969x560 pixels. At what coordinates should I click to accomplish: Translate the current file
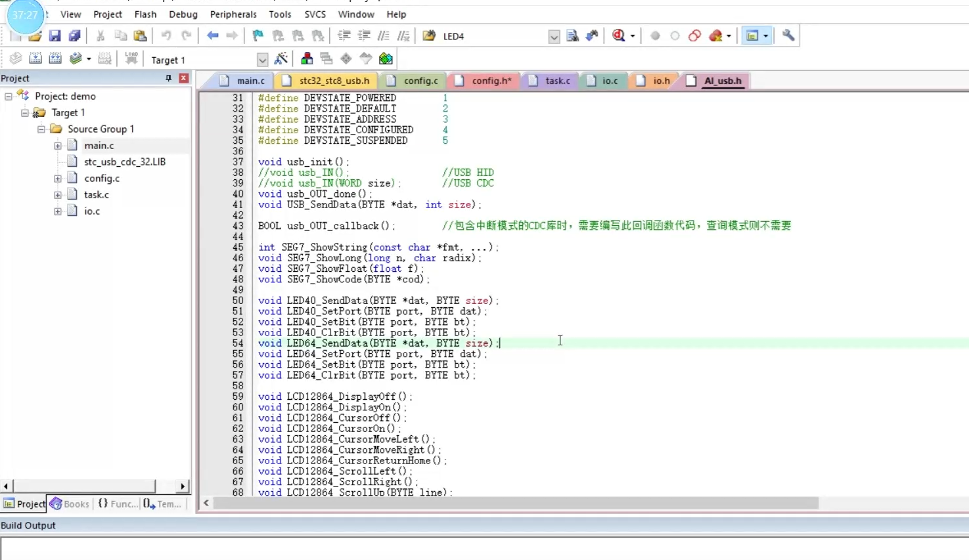point(16,59)
